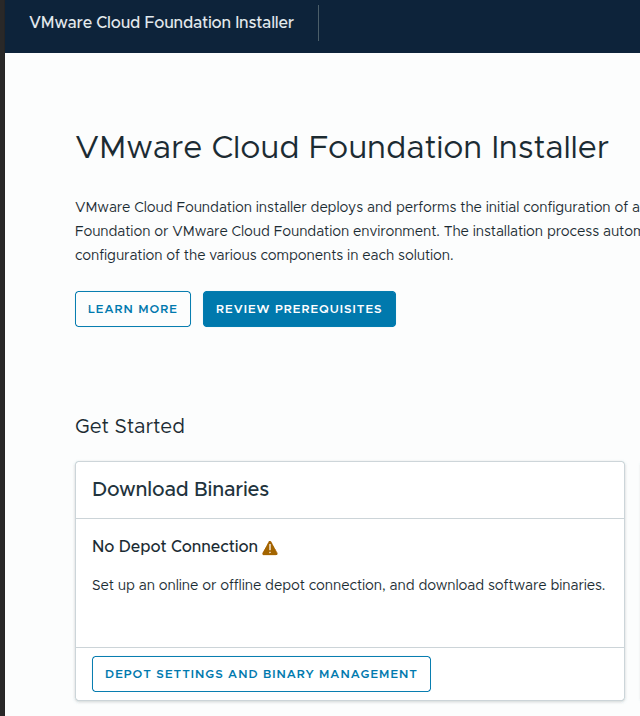Click the installer title in the top header bar
Viewport: 640px width, 716px height.
[162, 22]
